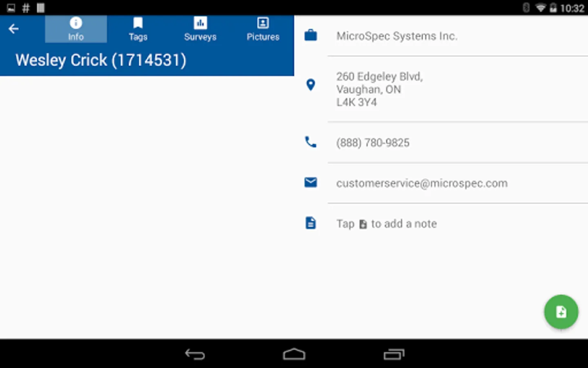This screenshot has width=588, height=368.
Task: Tap the blue note document icon
Action: coord(311,223)
